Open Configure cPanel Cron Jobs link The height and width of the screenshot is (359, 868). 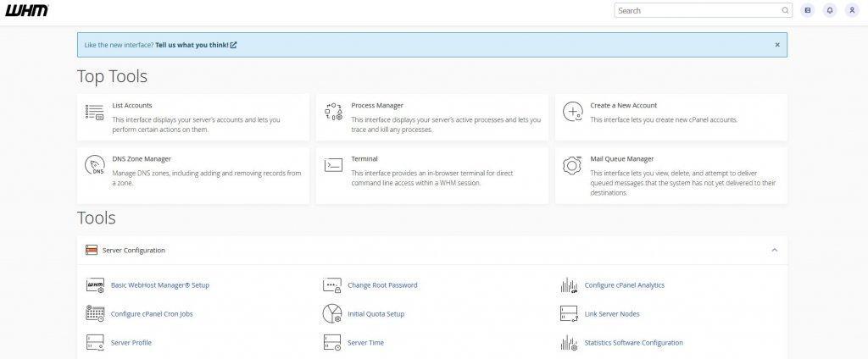click(152, 313)
